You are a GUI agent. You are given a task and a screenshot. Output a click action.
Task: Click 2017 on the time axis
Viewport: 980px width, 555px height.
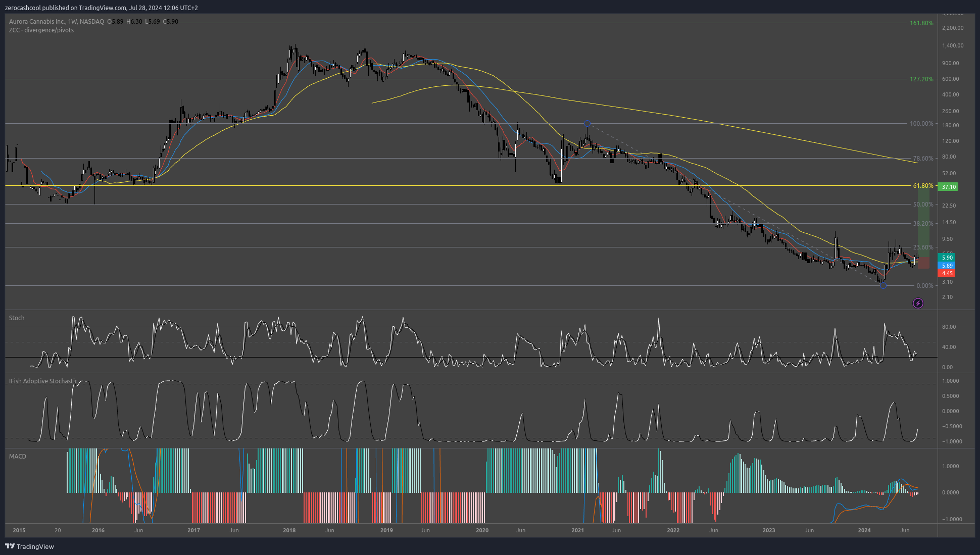click(193, 530)
